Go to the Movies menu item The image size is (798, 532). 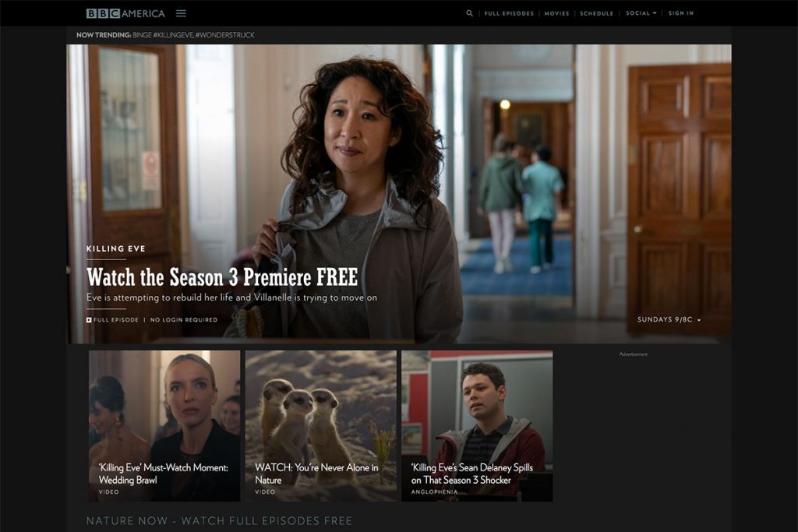pos(556,13)
